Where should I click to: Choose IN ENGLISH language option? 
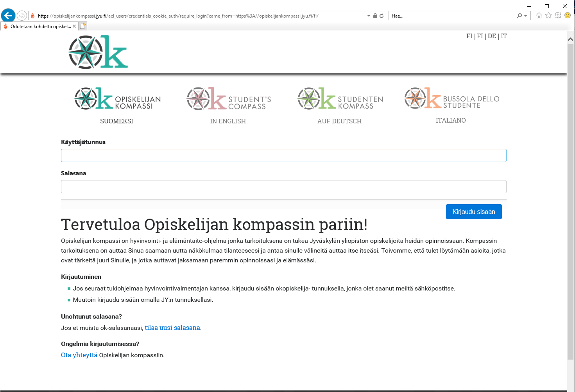228,121
